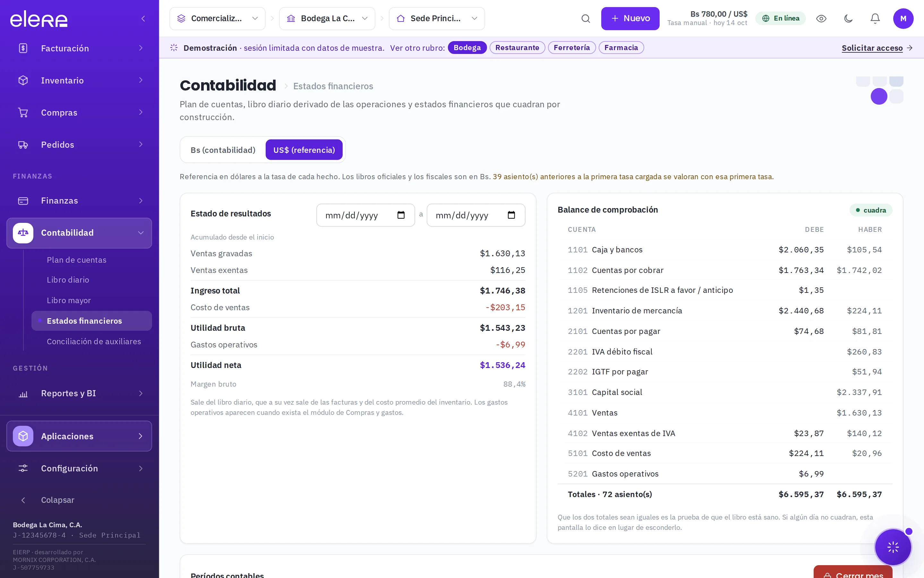Click the elere logo in sidebar
Viewport: 924px width, 578px height.
click(38, 19)
